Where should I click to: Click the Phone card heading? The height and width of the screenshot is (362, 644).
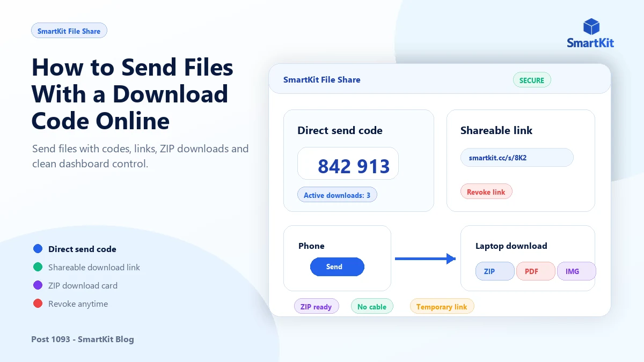(x=311, y=246)
